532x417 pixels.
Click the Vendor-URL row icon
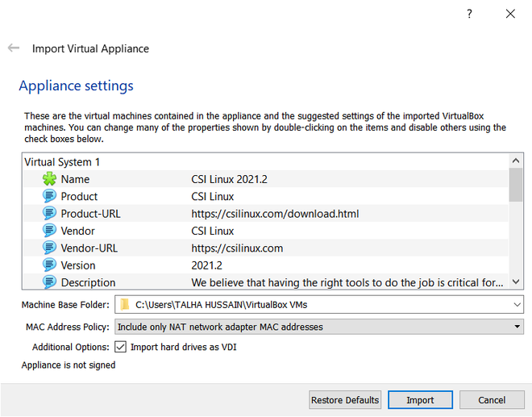(x=50, y=248)
